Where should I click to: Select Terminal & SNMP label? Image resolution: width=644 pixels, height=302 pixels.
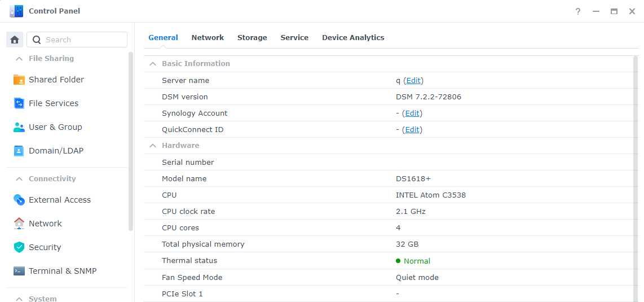coord(63,271)
